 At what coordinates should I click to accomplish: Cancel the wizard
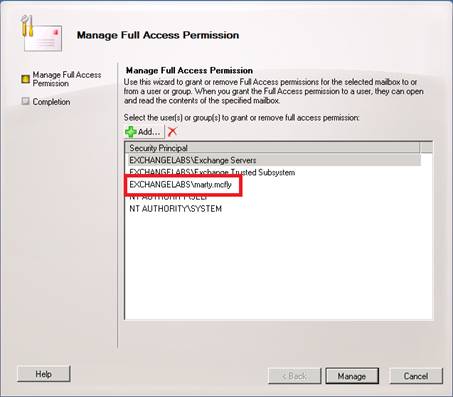(x=416, y=376)
